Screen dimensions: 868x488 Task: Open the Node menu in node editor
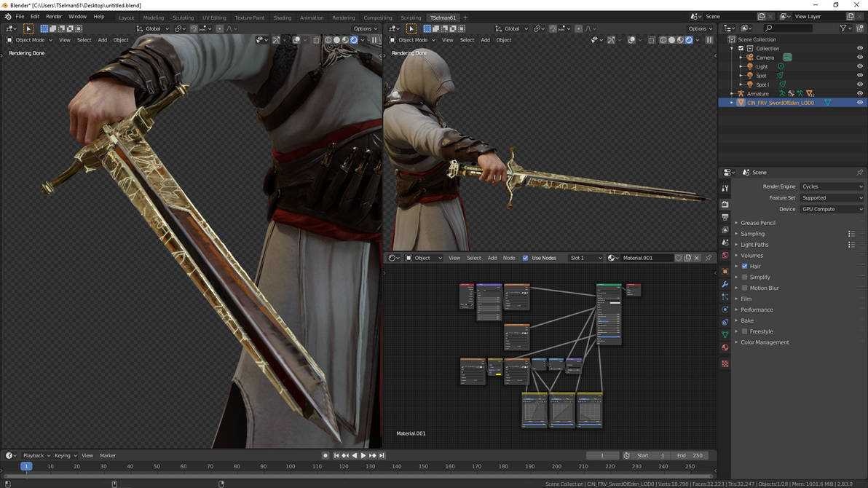tap(509, 258)
